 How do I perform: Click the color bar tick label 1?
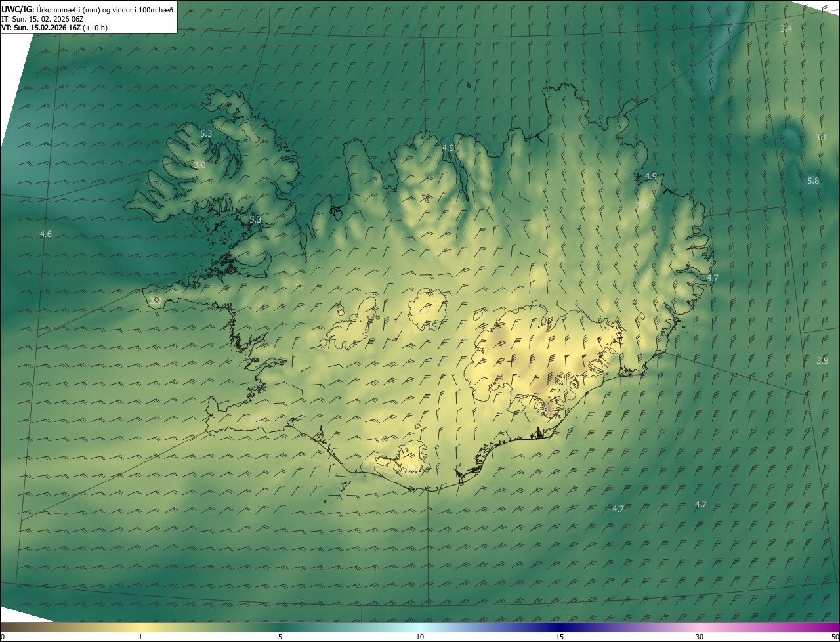click(140, 637)
